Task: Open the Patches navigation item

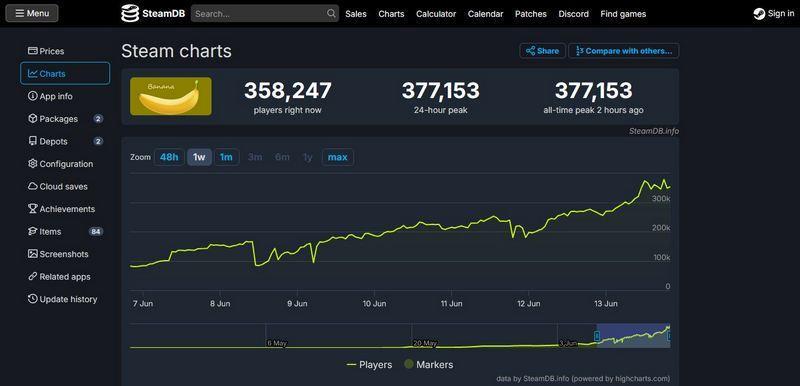Action: point(531,14)
